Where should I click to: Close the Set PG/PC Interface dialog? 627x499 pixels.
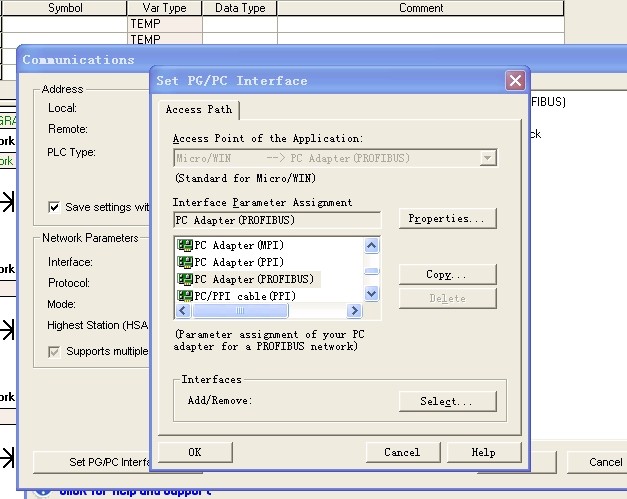click(x=515, y=81)
